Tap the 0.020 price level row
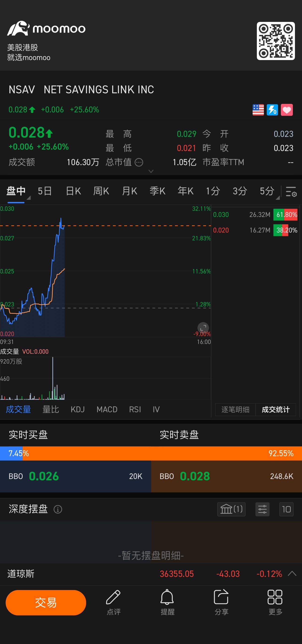Screen dimensions: 302x644 [x=255, y=230]
